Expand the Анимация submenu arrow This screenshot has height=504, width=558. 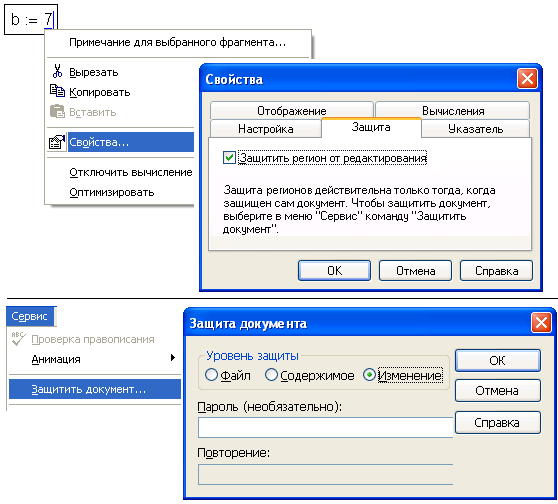(x=173, y=358)
